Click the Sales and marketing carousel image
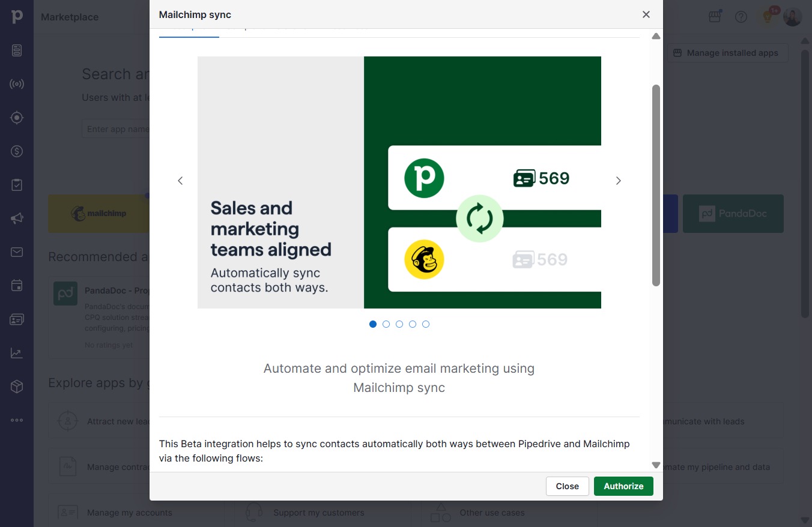The width and height of the screenshot is (812, 527). pos(399,182)
